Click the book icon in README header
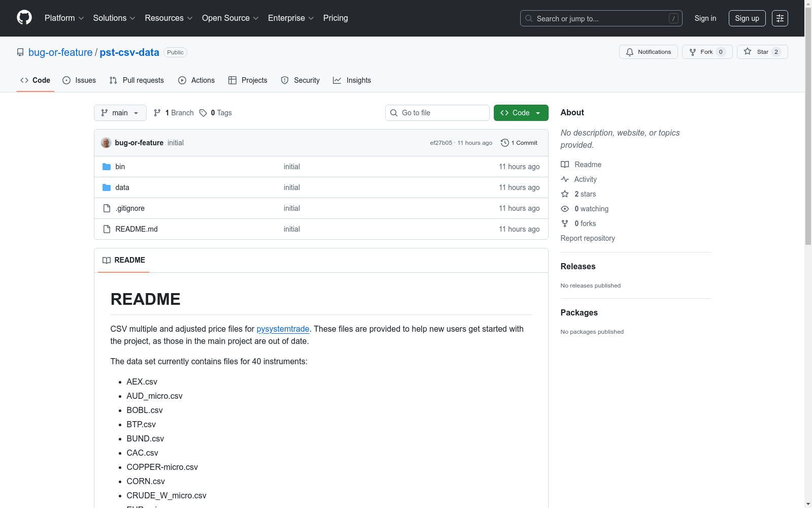The width and height of the screenshot is (812, 508). pos(107,260)
